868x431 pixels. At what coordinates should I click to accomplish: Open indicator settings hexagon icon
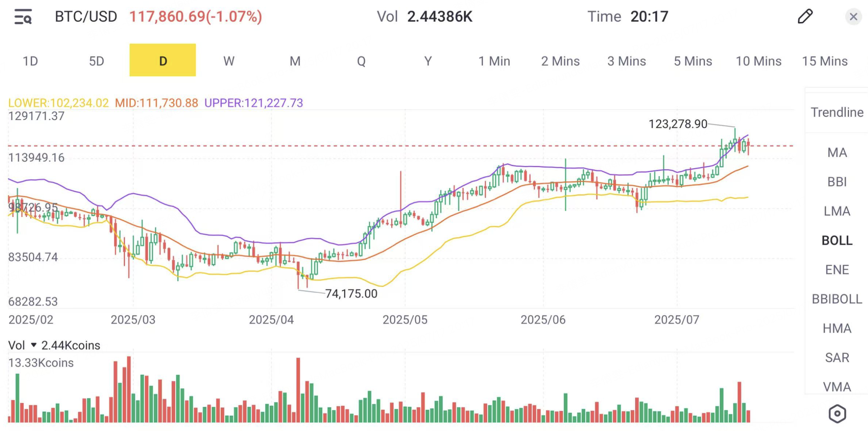[x=837, y=414]
